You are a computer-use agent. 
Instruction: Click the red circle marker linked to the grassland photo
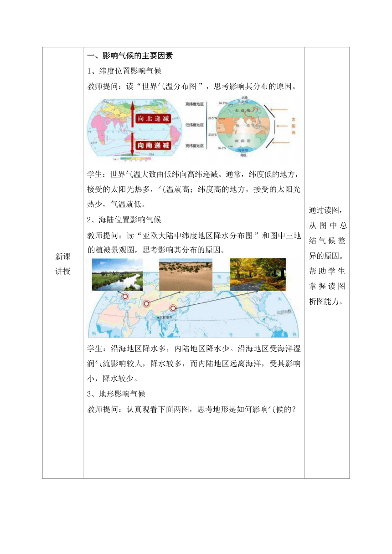point(125,296)
